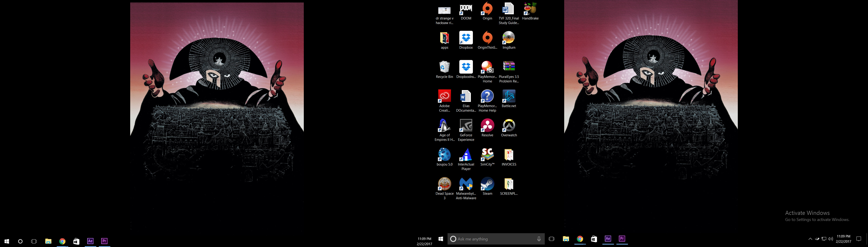Open File Explorer on the right taskbar
The image size is (868, 247).
[x=566, y=239]
